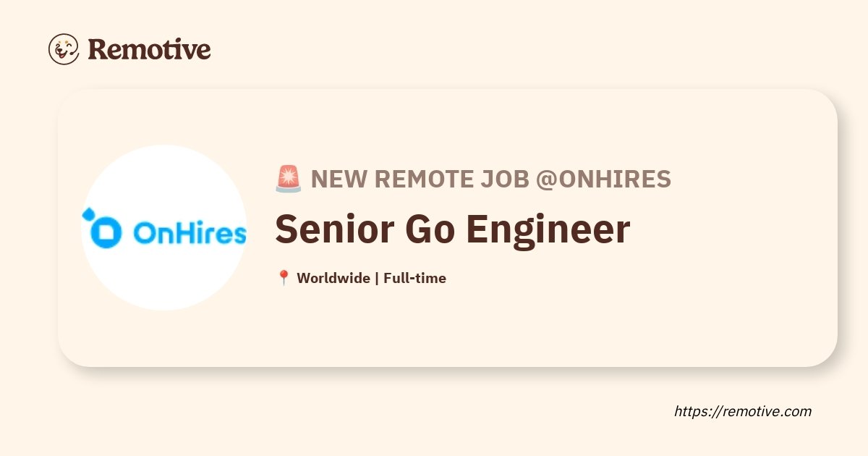868x456 pixels.
Task: Click the red location pin icon
Action: 284,278
